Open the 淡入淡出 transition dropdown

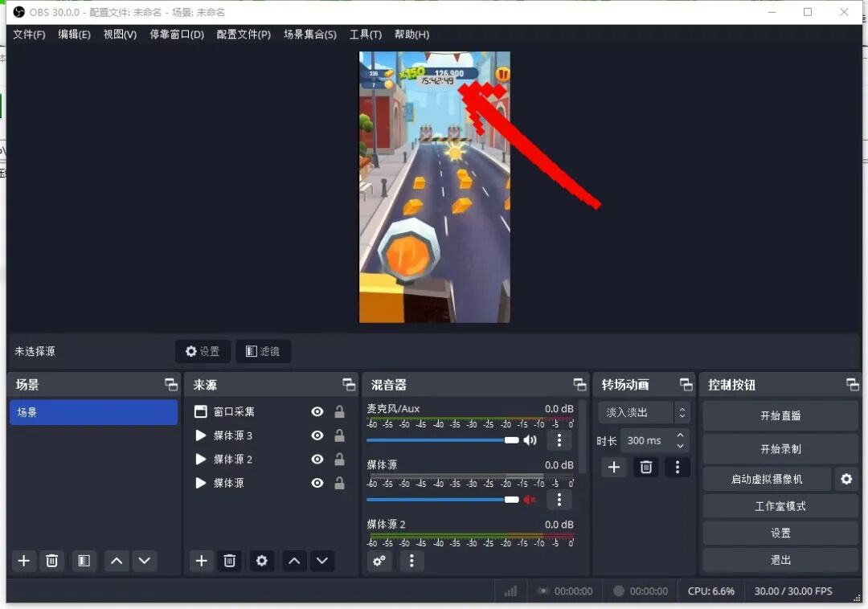(x=643, y=413)
